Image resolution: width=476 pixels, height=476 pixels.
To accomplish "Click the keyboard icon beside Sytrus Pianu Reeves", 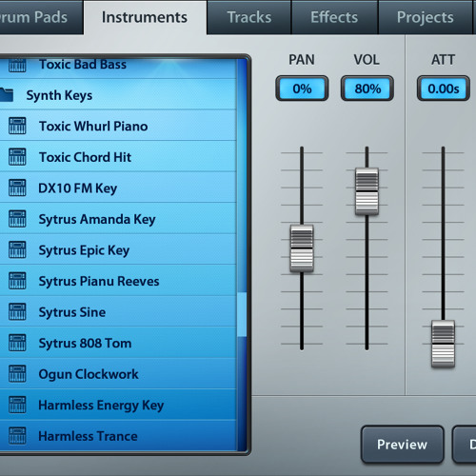I will coord(17,281).
